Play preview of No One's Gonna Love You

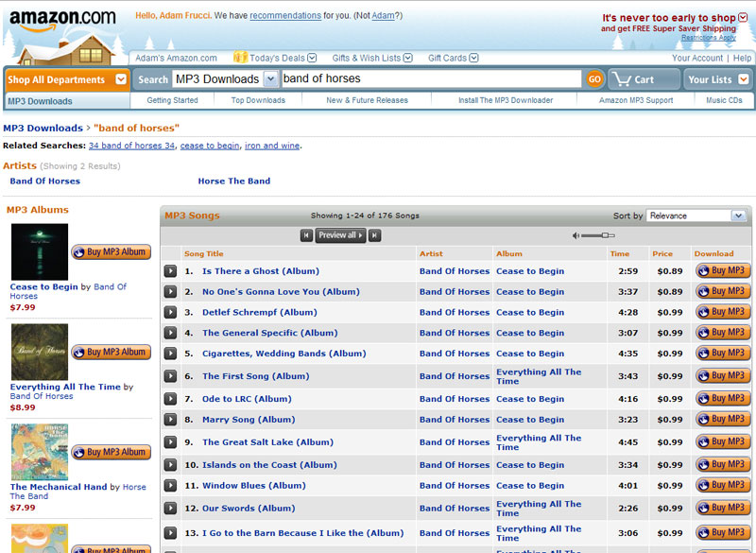[170, 292]
